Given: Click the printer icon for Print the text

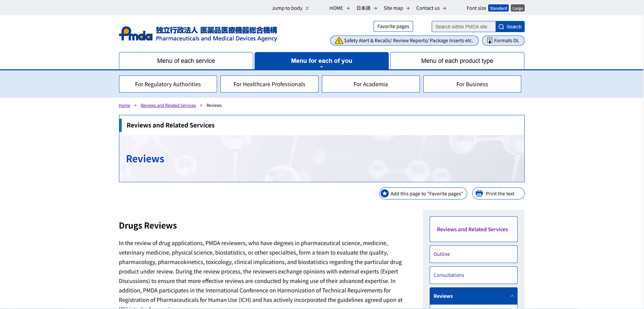Looking at the screenshot, I should tap(479, 194).
